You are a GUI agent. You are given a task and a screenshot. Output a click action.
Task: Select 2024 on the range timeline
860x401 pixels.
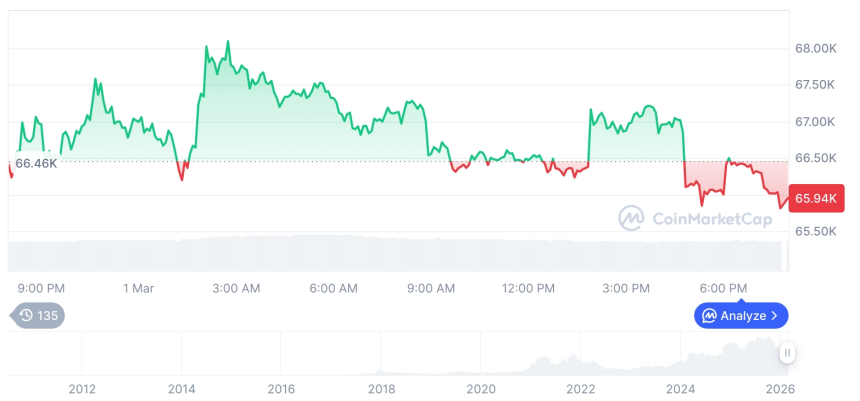(681, 389)
